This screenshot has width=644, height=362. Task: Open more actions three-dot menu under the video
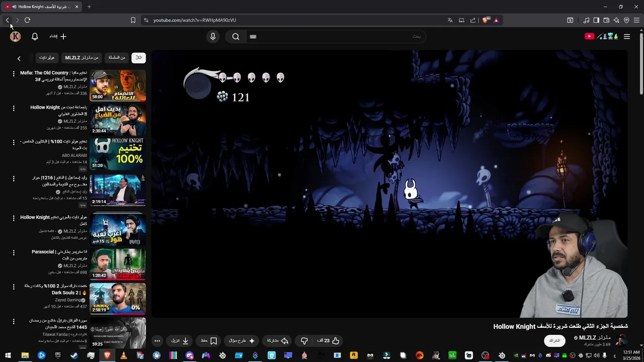[157, 341]
